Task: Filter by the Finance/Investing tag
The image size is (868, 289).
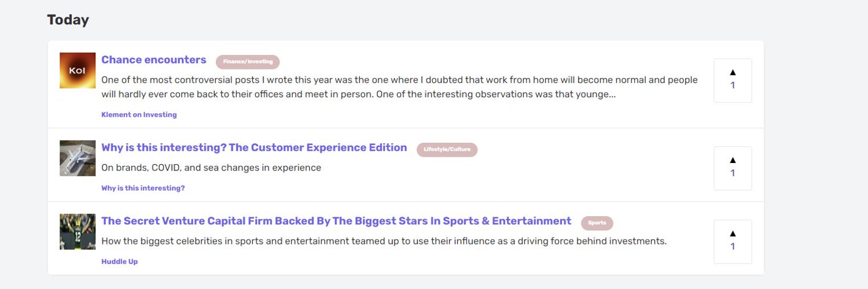Action: tap(248, 62)
